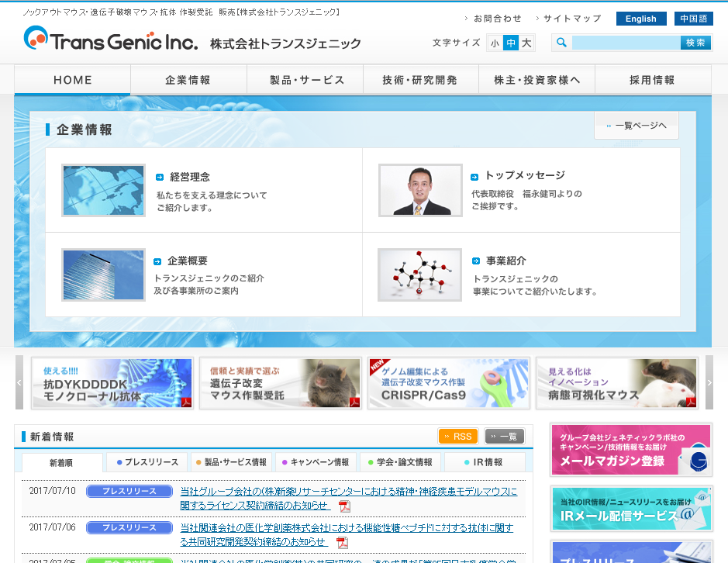Click the English language button
This screenshot has width=728, height=563.
coord(641,19)
